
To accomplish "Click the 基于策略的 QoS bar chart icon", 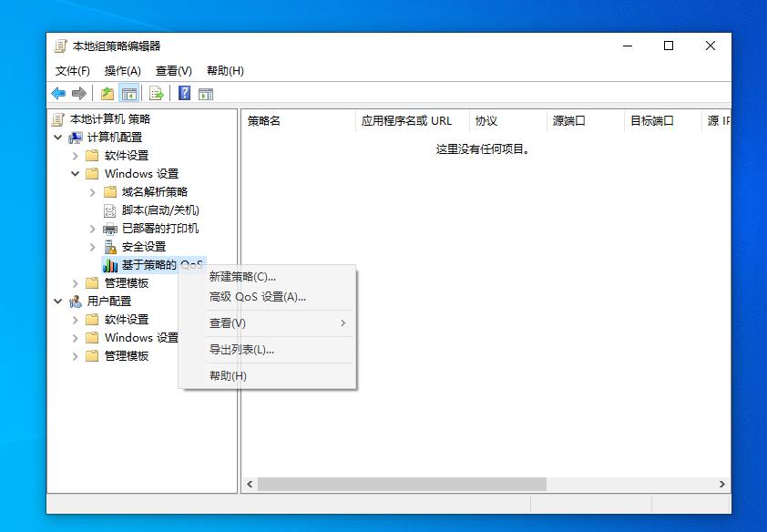I will pos(112,264).
